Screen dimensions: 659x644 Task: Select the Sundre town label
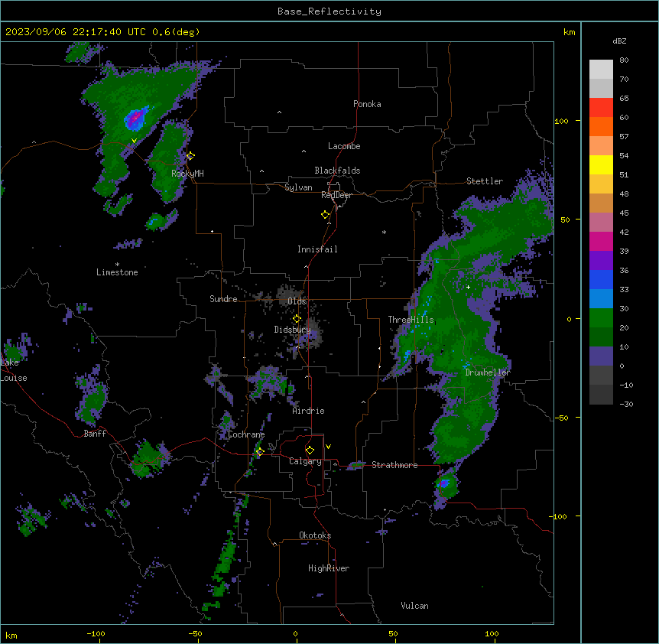223,299
